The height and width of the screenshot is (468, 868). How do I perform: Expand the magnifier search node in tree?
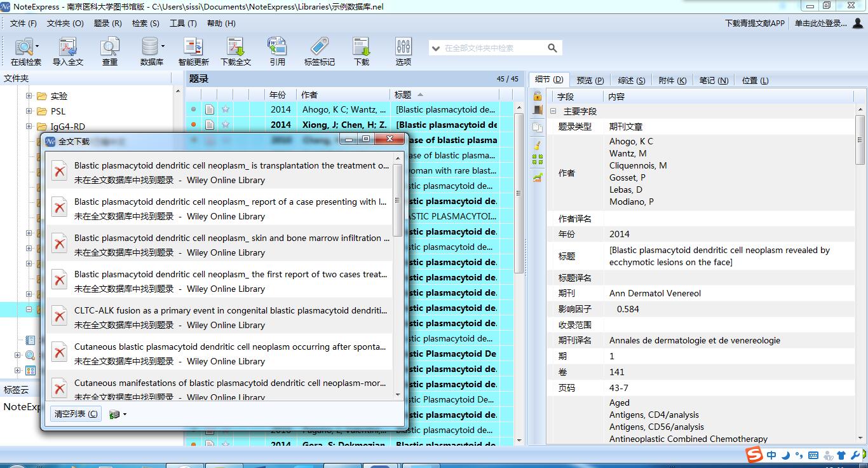pos(18,355)
